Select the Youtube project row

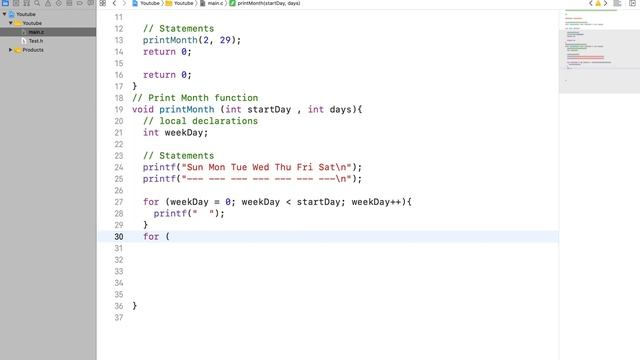pyautogui.click(x=48, y=14)
